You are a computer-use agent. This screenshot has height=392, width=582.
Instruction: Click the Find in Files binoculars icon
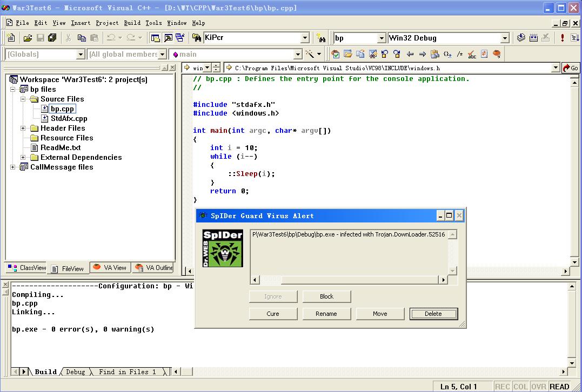196,38
